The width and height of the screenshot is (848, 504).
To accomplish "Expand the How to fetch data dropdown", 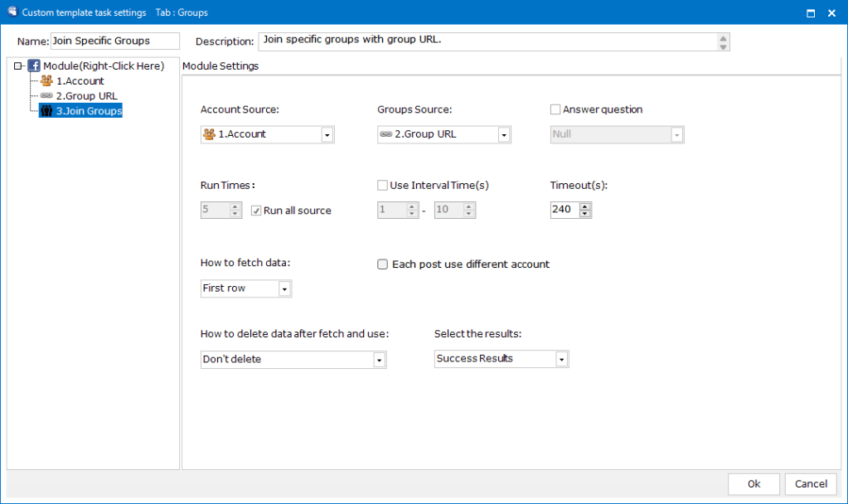I will tap(284, 289).
